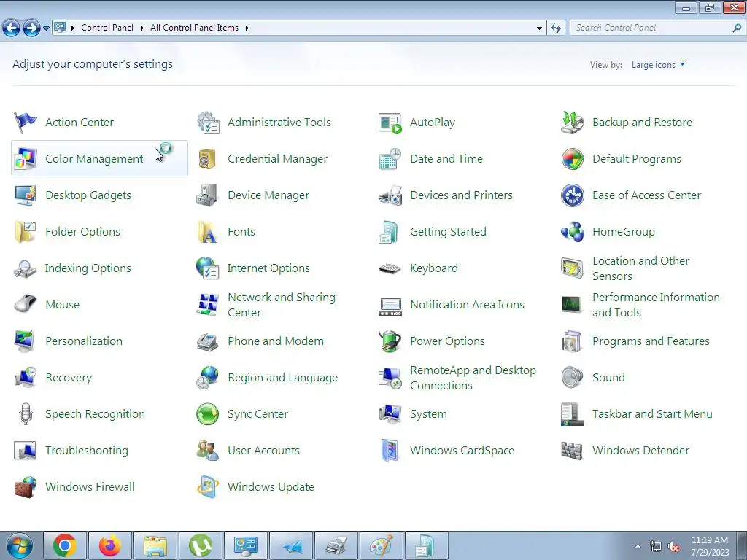This screenshot has width=747, height=560.
Task: Open the System link
Action: coord(428,414)
